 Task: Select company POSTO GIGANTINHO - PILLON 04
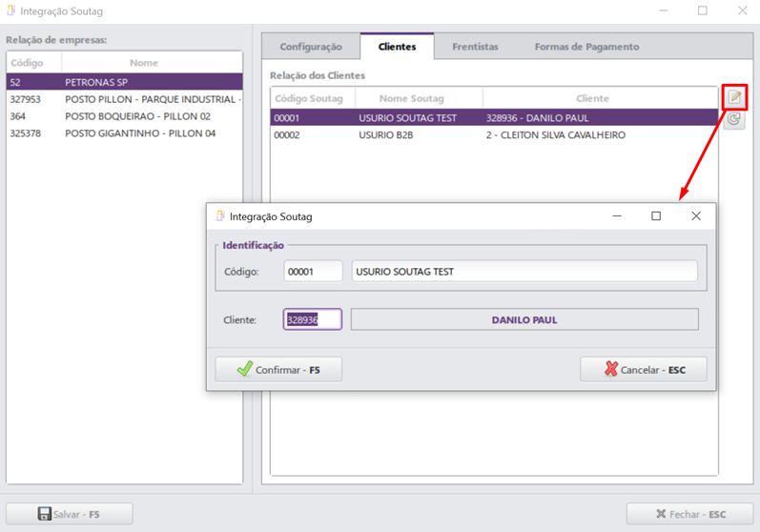125,133
